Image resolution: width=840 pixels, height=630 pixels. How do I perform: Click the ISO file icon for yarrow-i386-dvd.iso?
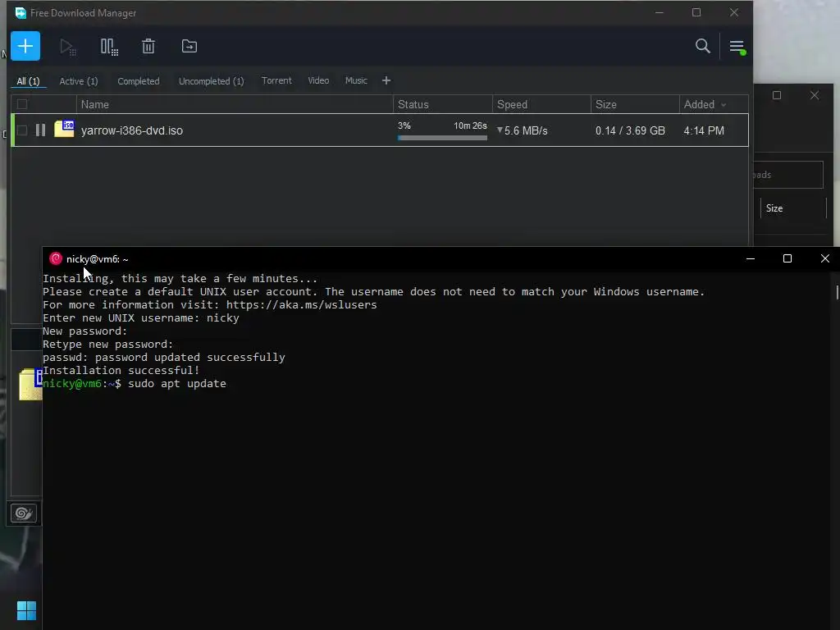point(64,129)
